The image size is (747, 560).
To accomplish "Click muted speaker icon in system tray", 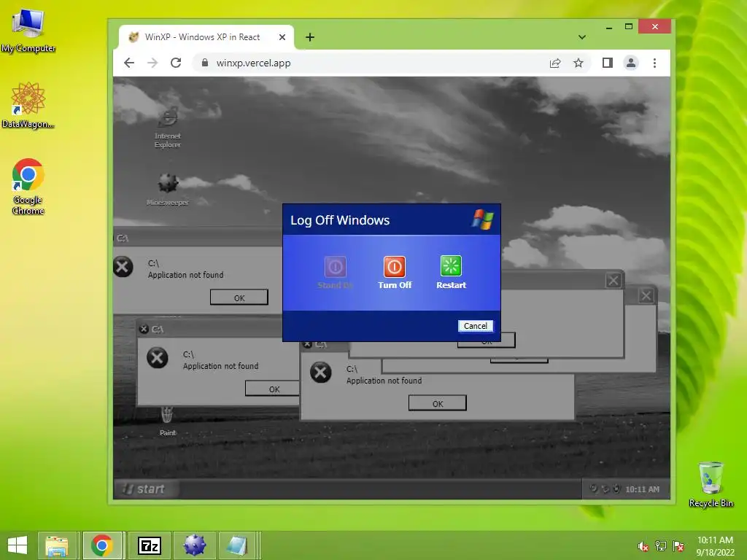I will pyautogui.click(x=643, y=546).
